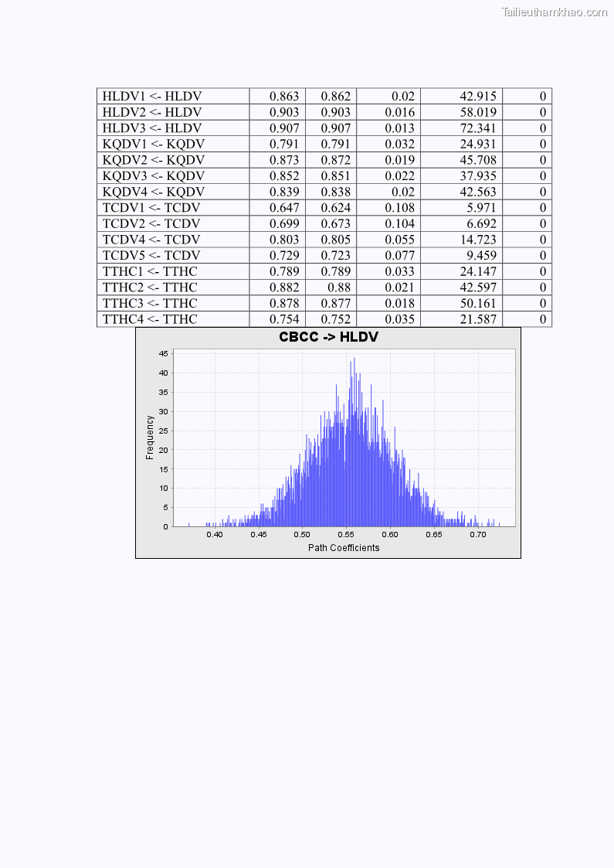
Task: Click the 45 tick label on frequency axis
Action: click(163, 353)
